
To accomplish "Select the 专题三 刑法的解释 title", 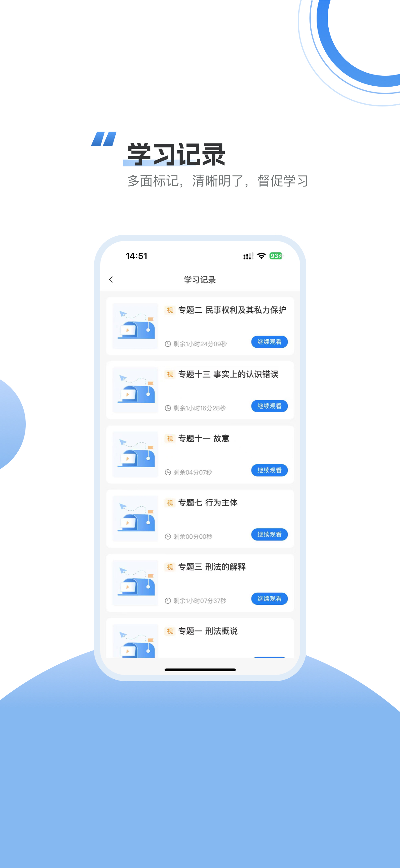I will 212,567.
